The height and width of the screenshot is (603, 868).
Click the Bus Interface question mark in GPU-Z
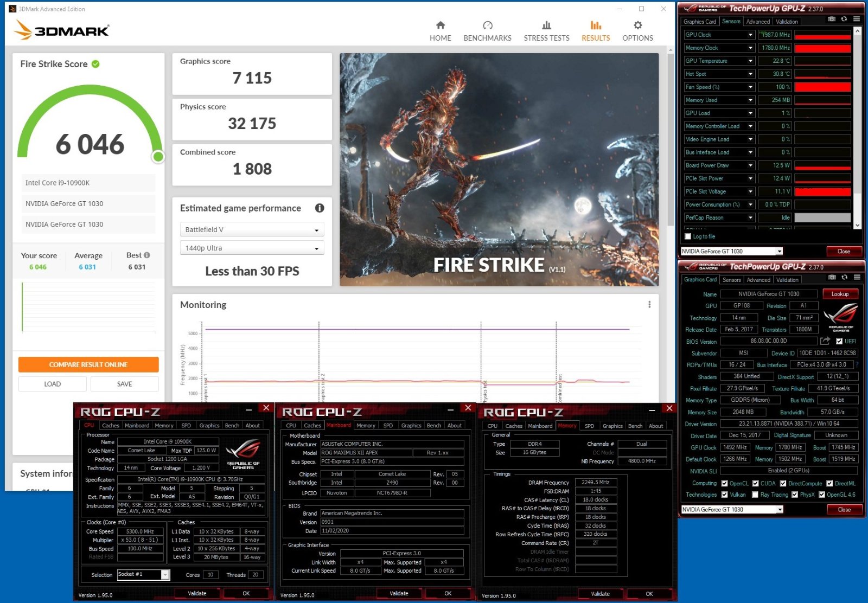pos(857,365)
